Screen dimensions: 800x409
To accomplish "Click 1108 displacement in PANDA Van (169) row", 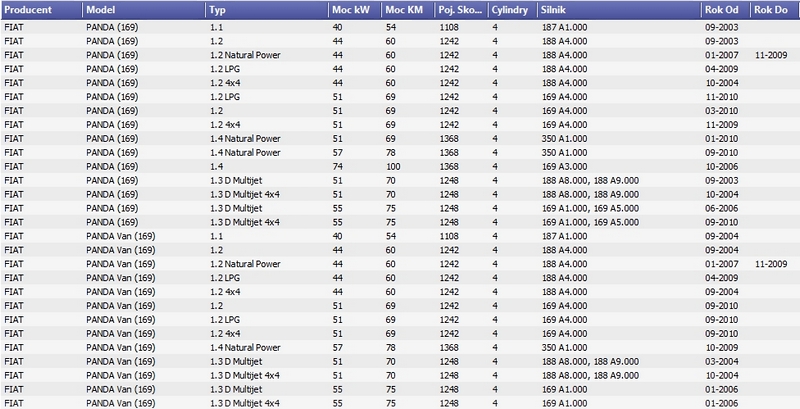I will [449, 236].
